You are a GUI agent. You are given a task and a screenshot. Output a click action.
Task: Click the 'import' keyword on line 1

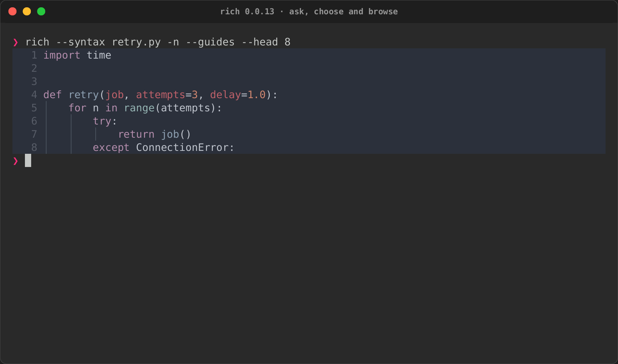62,55
